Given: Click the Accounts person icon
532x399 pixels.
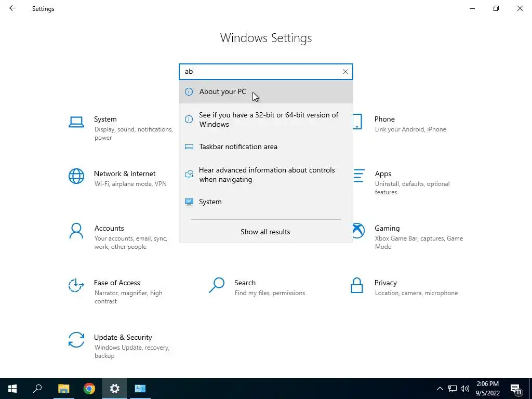Looking at the screenshot, I should pos(76,231).
